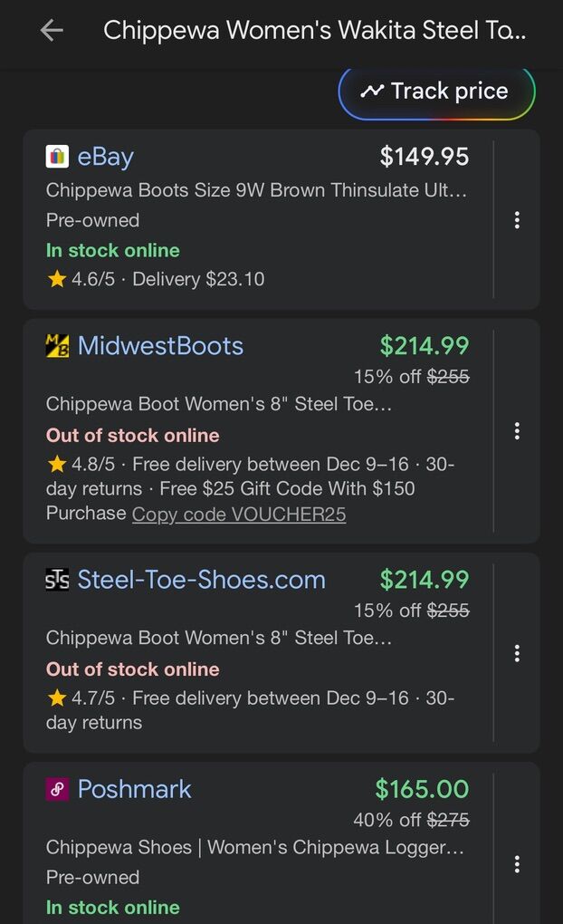This screenshot has width=563, height=924.
Task: Open Chippewa Boots Size 9W Brown listing
Action: pyautogui.click(x=257, y=190)
